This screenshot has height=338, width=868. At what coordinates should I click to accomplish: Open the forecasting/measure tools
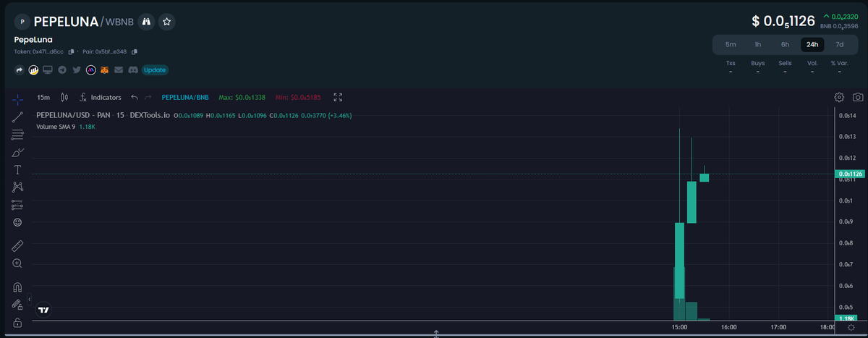click(17, 205)
